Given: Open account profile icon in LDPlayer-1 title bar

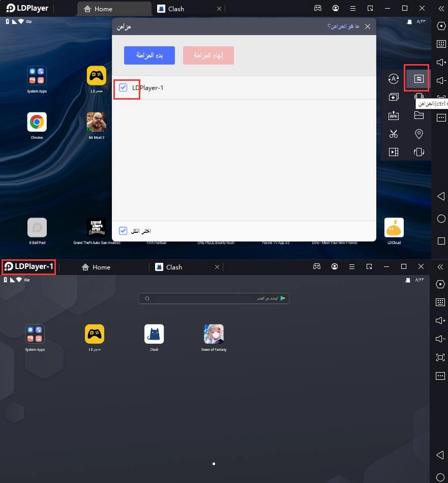Looking at the screenshot, I should (335, 266).
